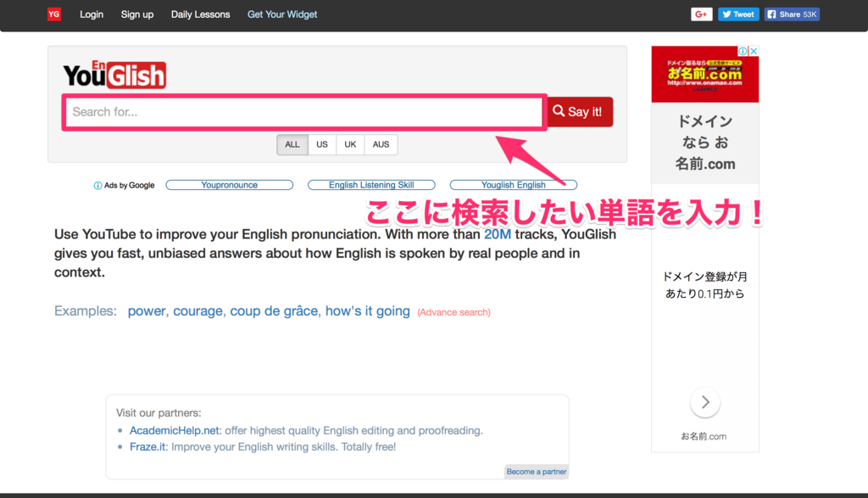Share via the Google+ button

[701, 14]
